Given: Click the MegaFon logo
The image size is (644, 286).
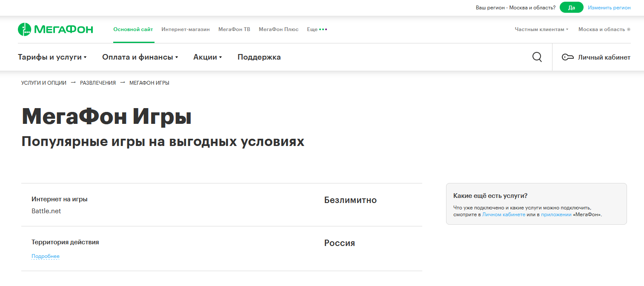Looking at the screenshot, I should coord(55,29).
